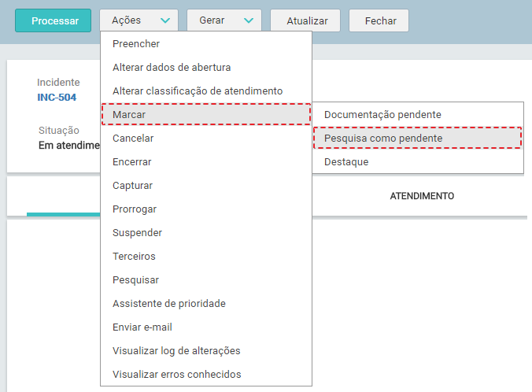Click Capturar in the menu

206,185
